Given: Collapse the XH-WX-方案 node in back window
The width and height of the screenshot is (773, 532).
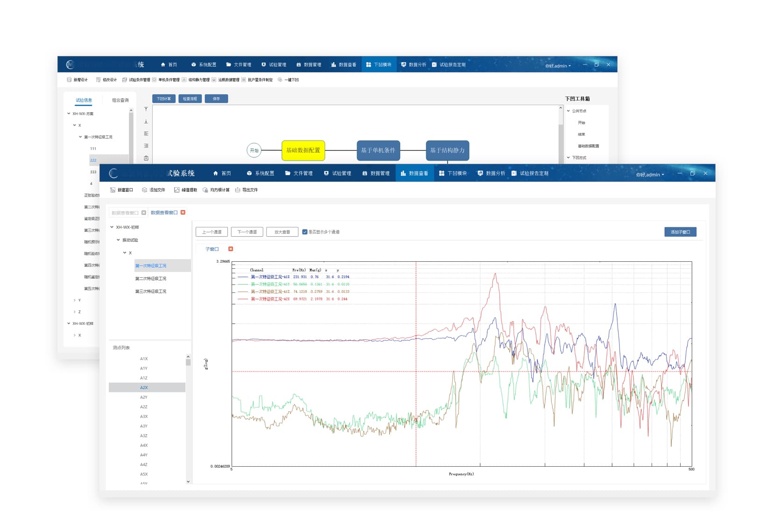Looking at the screenshot, I should click(69, 113).
